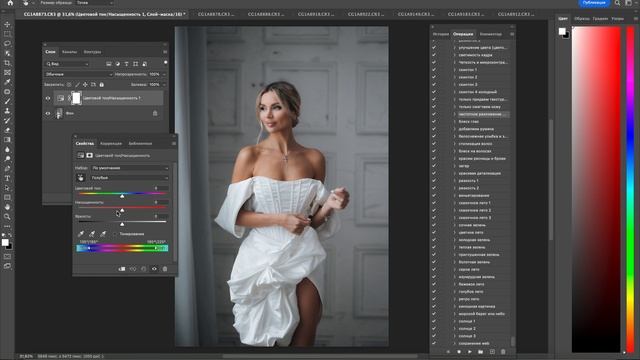This screenshot has height=360, width=640.
Task: Toggle the layer filter switch in Layers panel
Action: coord(165,63)
